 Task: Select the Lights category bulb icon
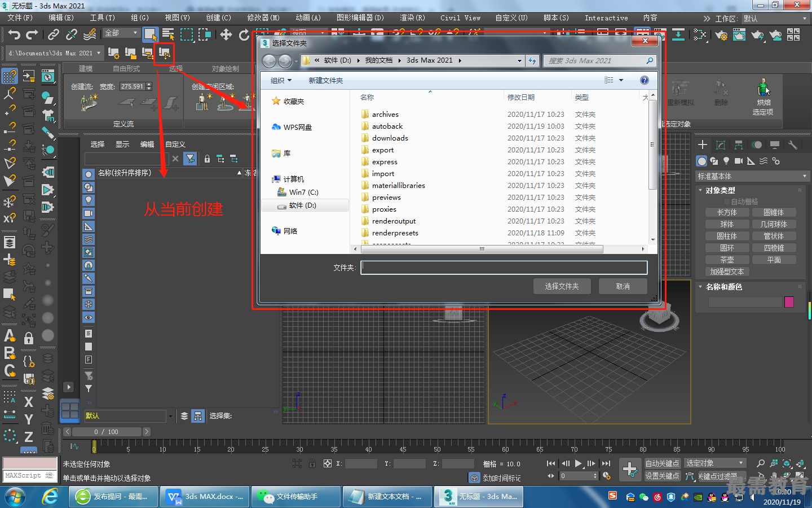tap(726, 161)
